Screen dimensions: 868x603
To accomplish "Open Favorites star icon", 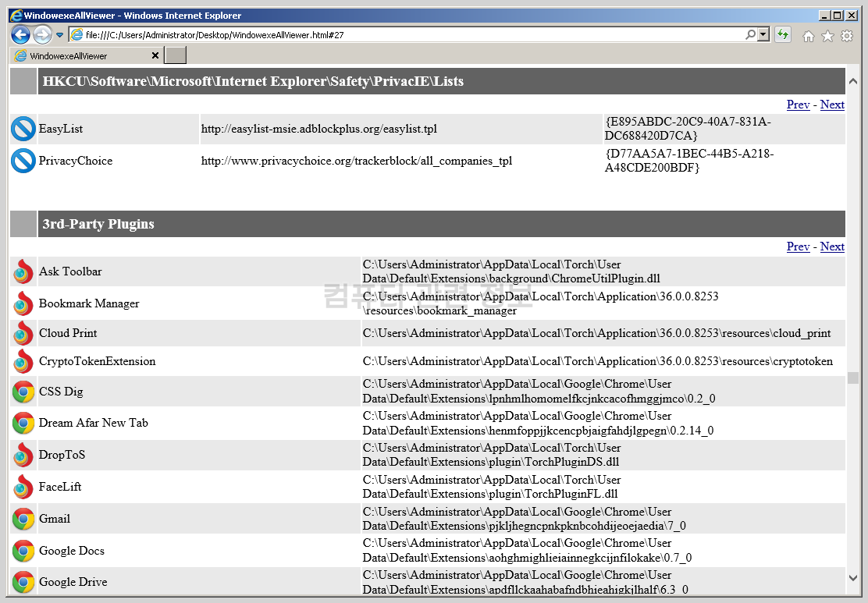I will (x=827, y=36).
